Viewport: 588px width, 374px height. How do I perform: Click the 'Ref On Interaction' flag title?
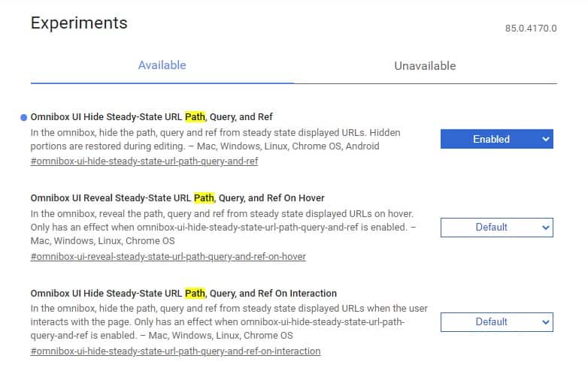[x=183, y=293]
